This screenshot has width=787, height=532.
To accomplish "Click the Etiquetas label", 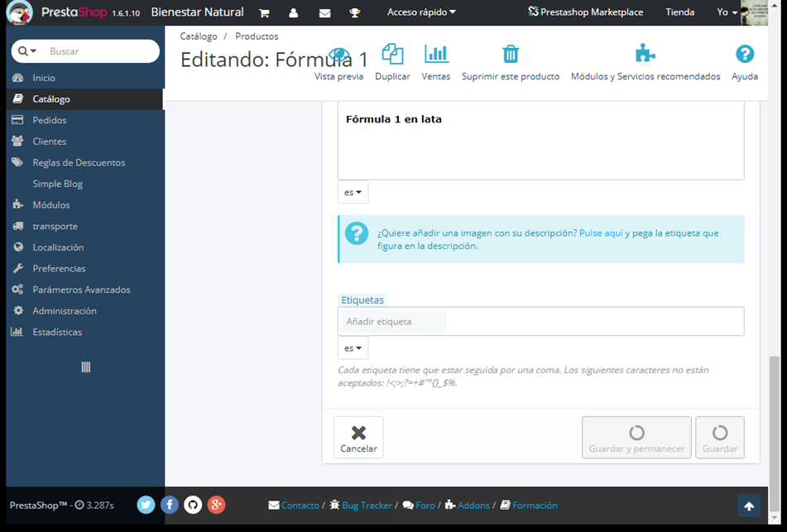I will (x=362, y=300).
